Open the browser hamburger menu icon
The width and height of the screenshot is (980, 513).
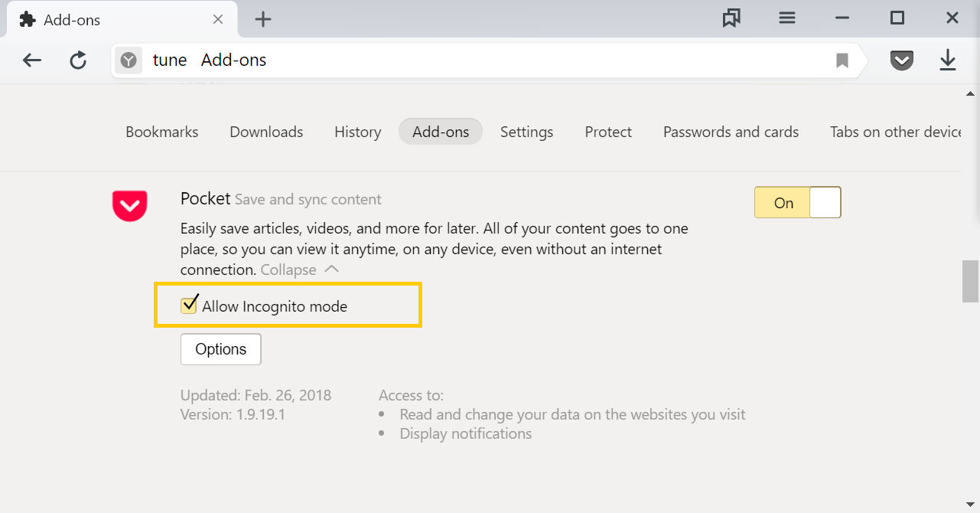[787, 18]
